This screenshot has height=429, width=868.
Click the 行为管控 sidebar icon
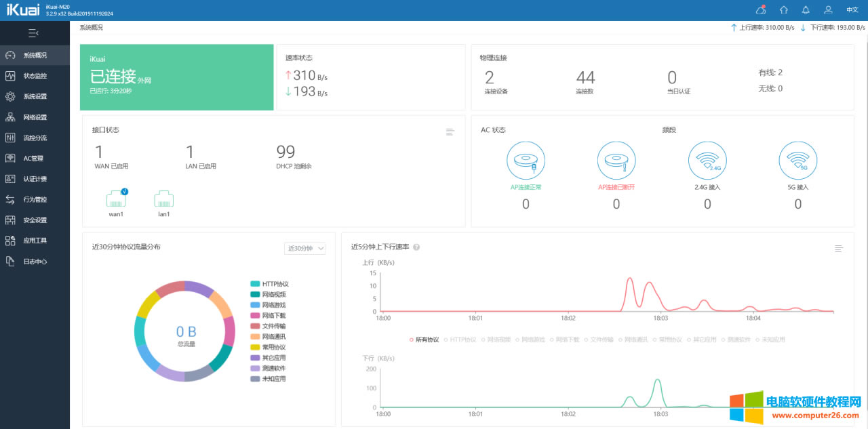[35, 199]
